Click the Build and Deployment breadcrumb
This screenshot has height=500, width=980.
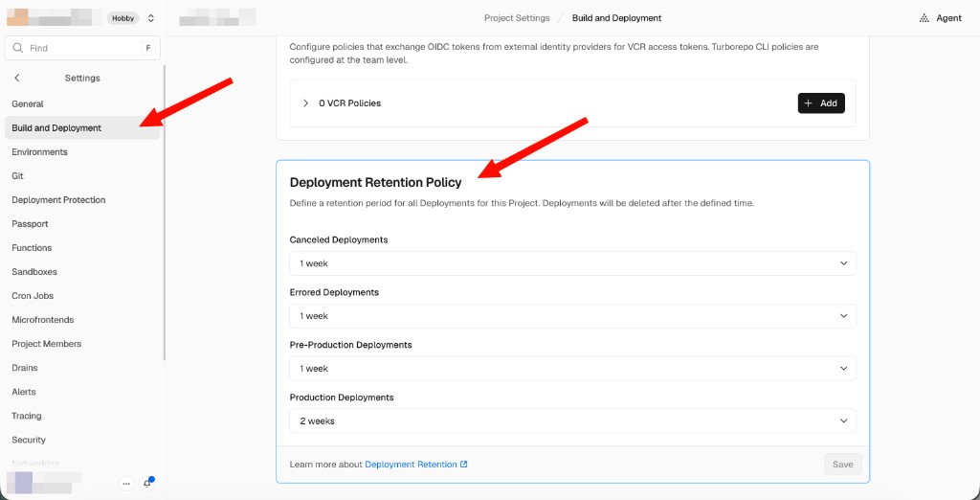(617, 18)
